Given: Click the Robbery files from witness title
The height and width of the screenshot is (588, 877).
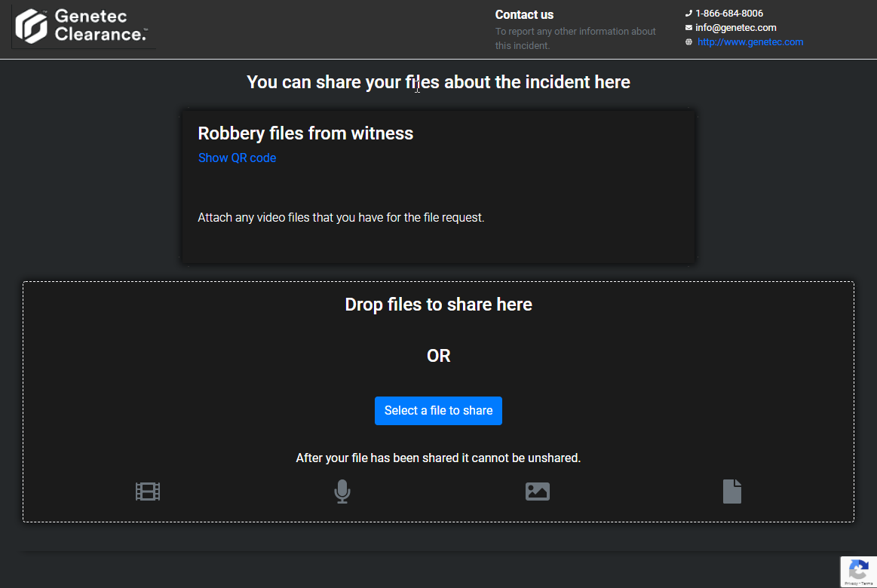Looking at the screenshot, I should click(305, 133).
